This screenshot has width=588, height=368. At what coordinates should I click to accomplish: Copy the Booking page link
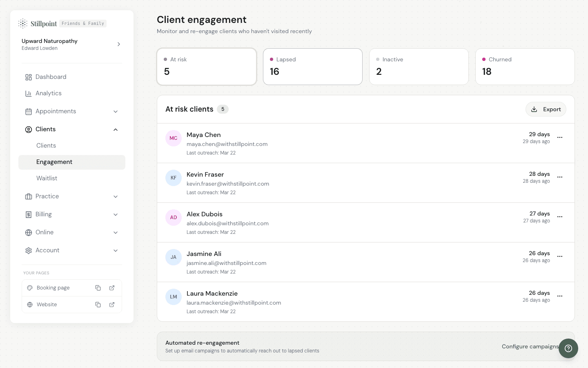(x=98, y=288)
